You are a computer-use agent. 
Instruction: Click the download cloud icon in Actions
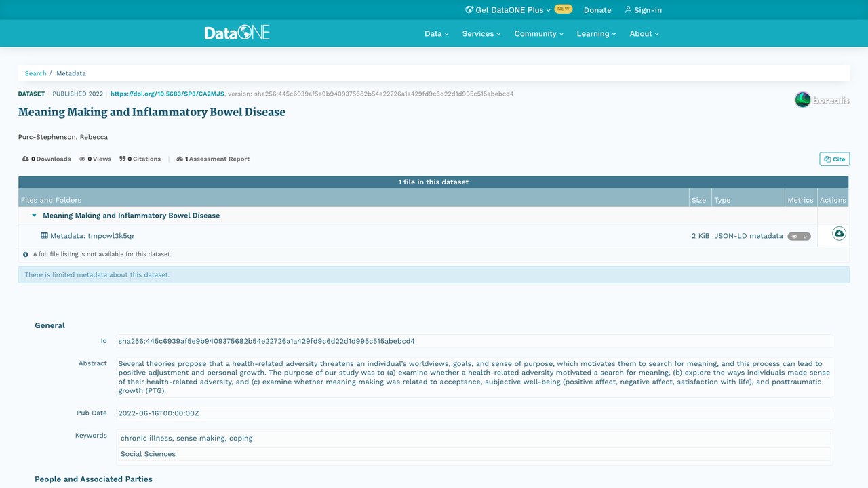point(839,233)
